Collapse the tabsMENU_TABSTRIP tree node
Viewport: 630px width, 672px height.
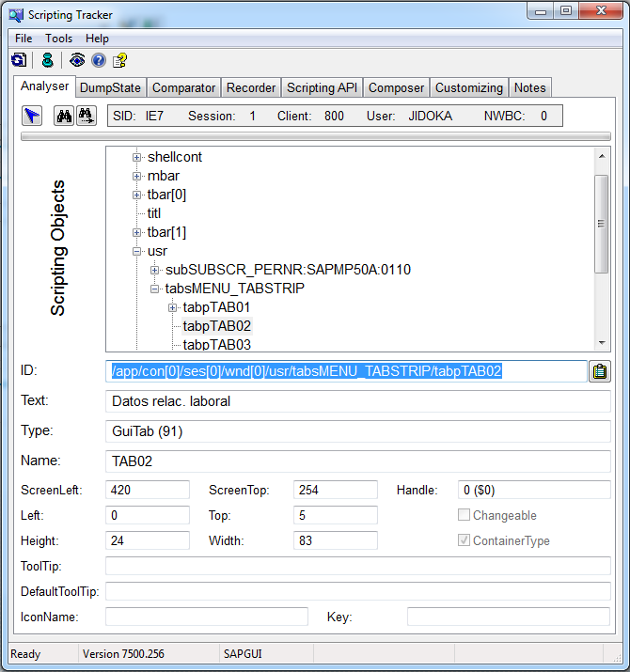point(155,289)
